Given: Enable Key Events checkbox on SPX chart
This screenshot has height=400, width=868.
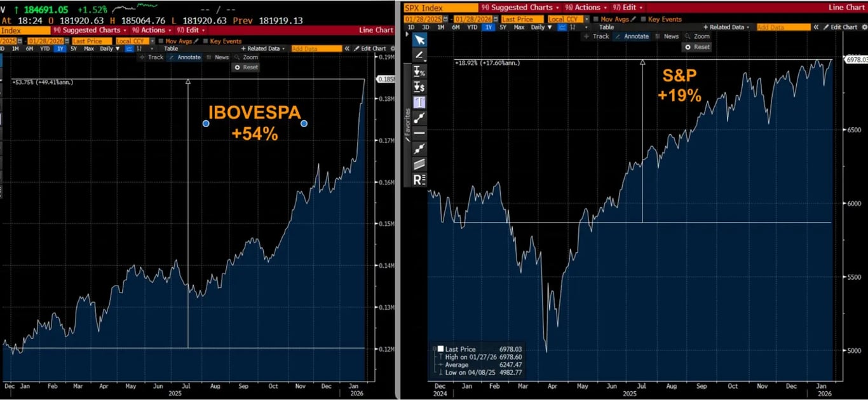Looking at the screenshot, I should (x=643, y=19).
